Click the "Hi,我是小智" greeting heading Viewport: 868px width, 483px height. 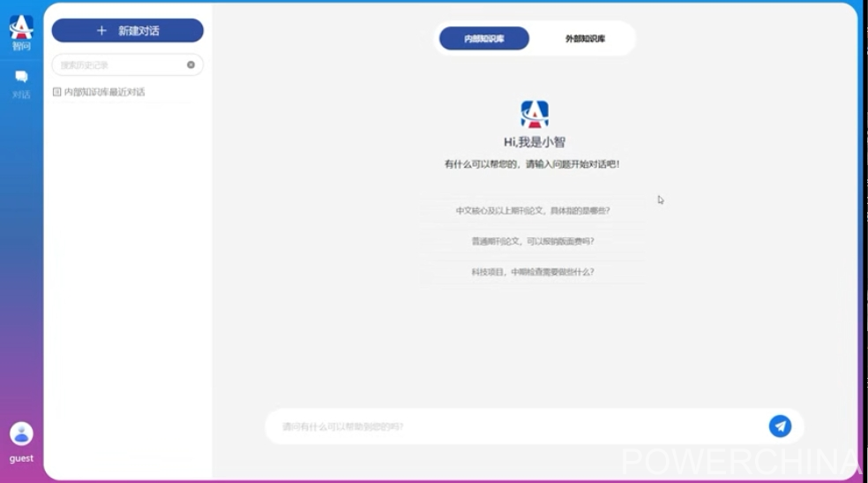pos(535,142)
